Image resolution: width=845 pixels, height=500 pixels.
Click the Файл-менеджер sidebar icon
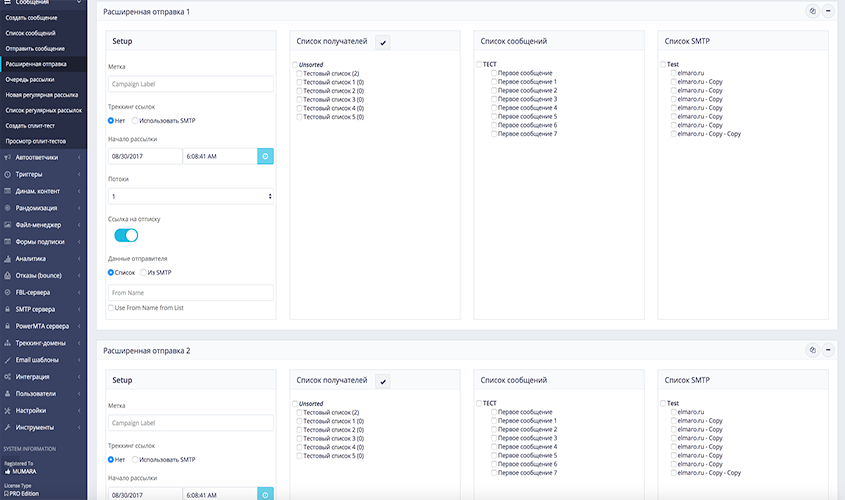pyautogui.click(x=7, y=224)
